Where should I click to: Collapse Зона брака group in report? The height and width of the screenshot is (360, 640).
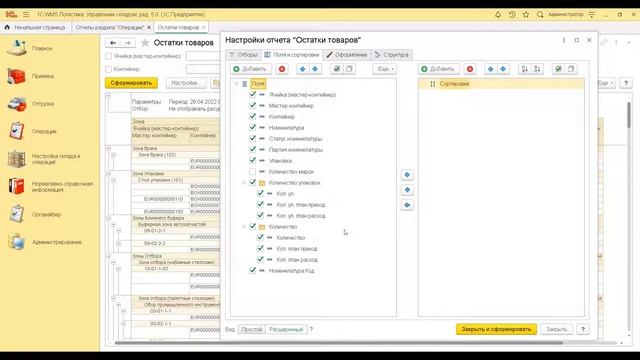108,148
